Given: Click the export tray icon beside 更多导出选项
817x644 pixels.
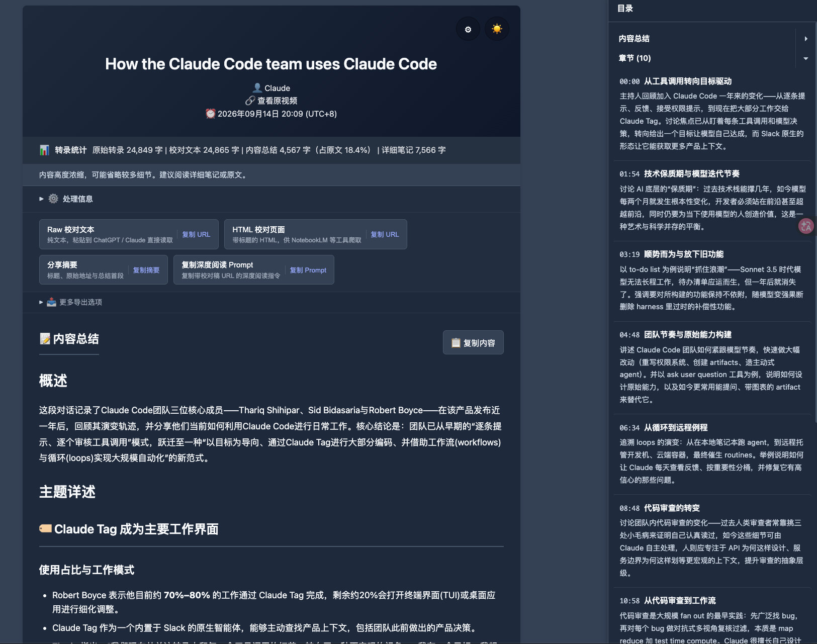Looking at the screenshot, I should tap(51, 302).
